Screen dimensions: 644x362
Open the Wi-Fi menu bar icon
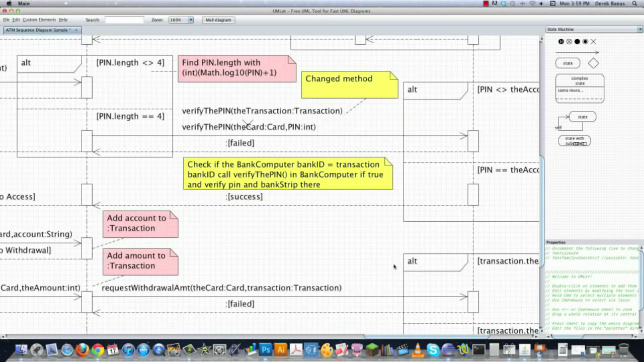[533, 4]
